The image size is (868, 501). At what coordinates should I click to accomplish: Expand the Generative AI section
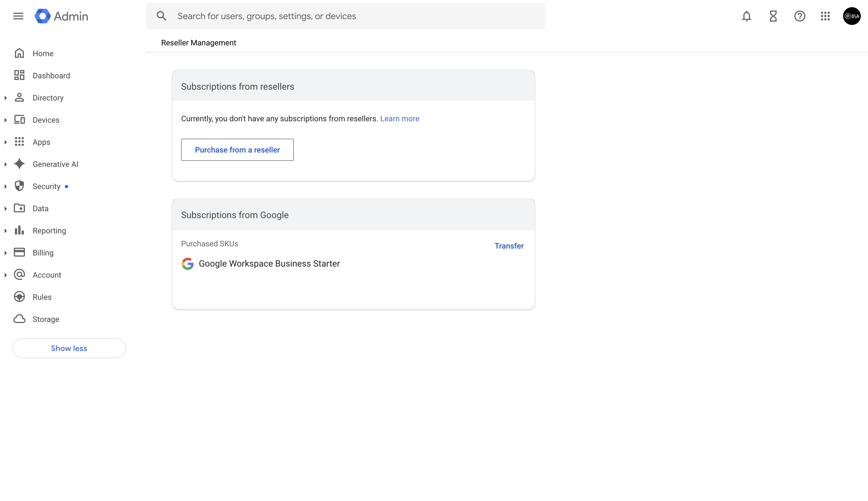pyautogui.click(x=6, y=164)
